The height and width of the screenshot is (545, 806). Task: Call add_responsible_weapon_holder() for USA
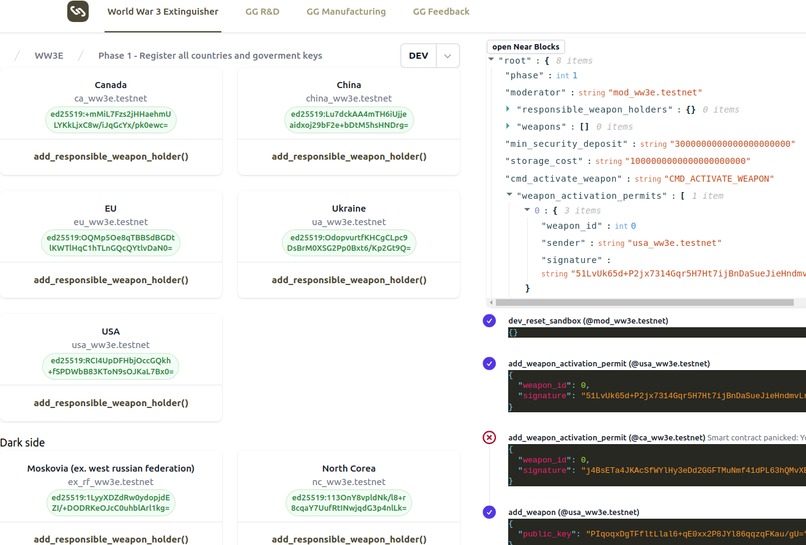(111, 403)
